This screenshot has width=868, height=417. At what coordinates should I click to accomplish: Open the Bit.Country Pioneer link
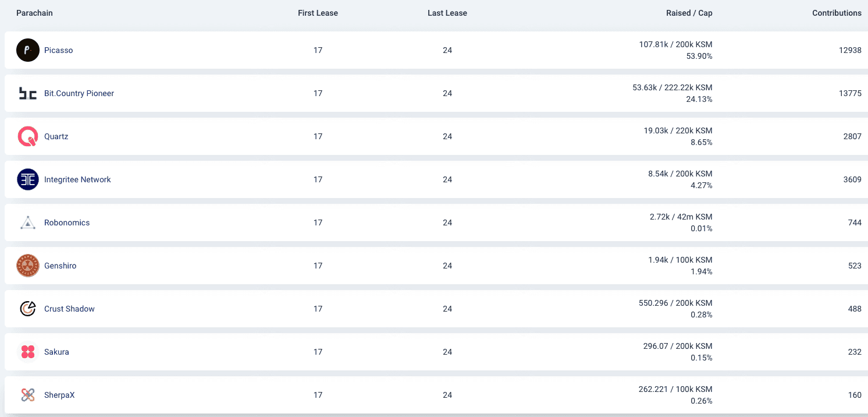pos(79,93)
